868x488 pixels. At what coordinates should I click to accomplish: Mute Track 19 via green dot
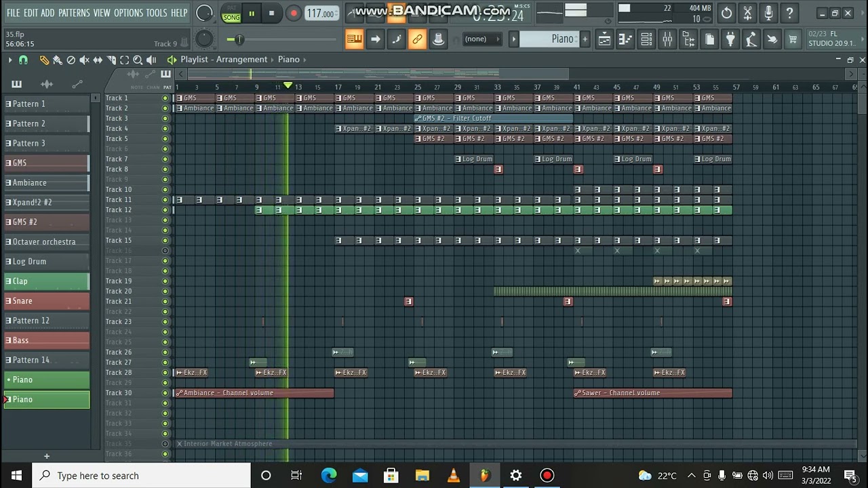pyautogui.click(x=165, y=281)
